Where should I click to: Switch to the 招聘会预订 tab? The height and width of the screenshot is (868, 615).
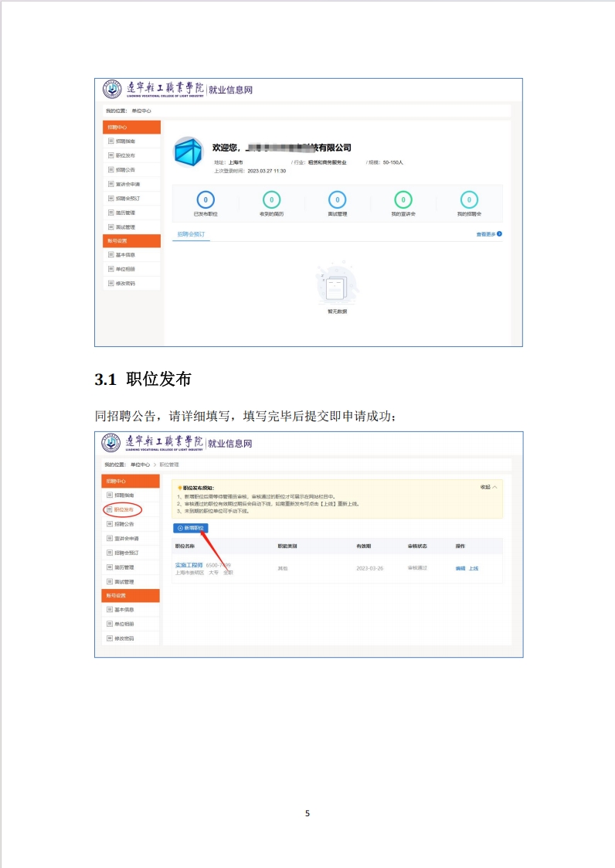point(191,234)
